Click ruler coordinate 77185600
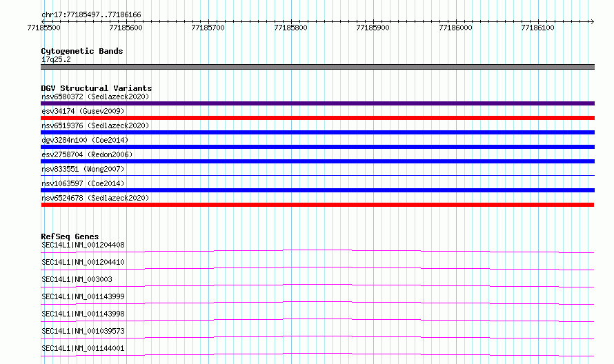614x364 pixels. pos(126,28)
